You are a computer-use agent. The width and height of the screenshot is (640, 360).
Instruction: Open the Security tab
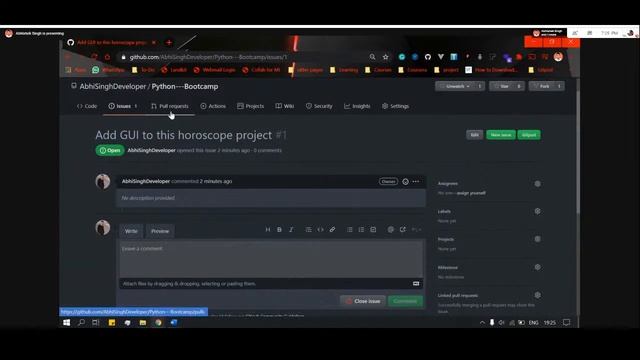pos(319,106)
